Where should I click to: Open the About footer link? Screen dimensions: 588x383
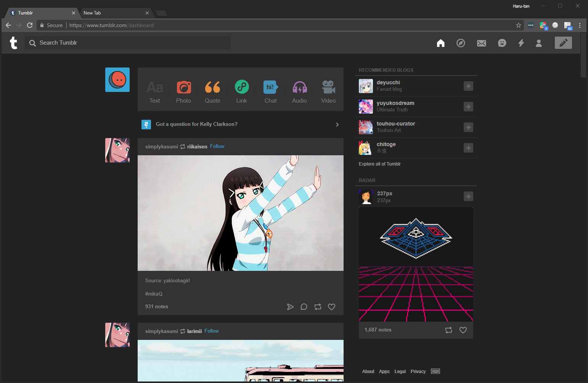(x=368, y=372)
